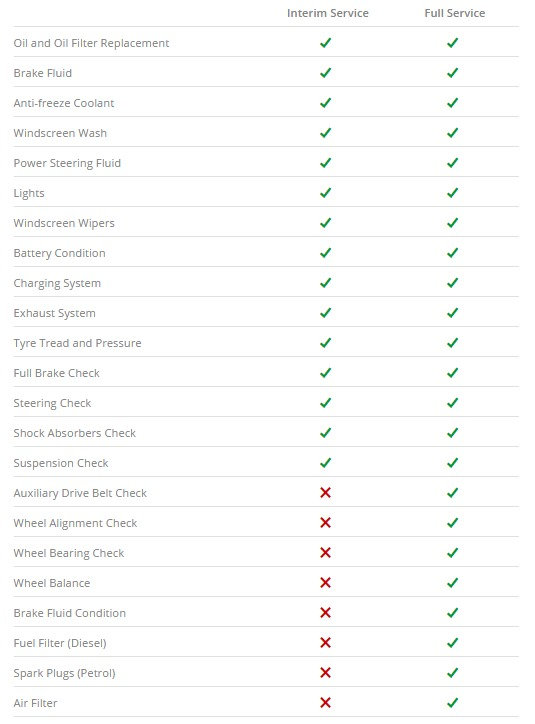Click Full Service checkmark for Wheel Balance

pos(452,583)
